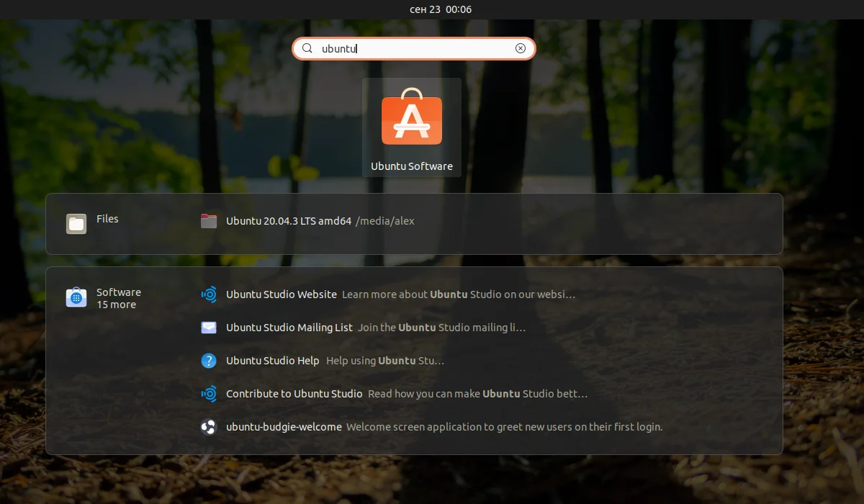Clear the search field with the X icon

pyautogui.click(x=521, y=48)
